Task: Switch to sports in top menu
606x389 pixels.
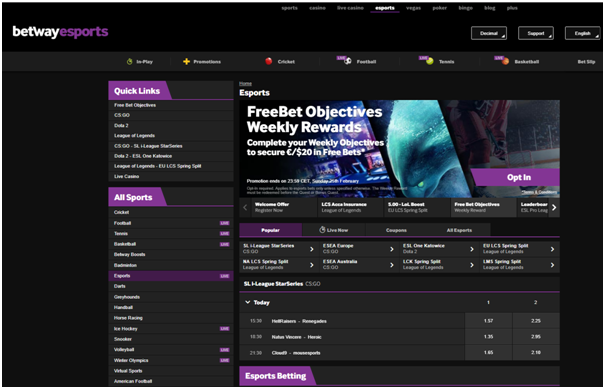Action: [289, 8]
